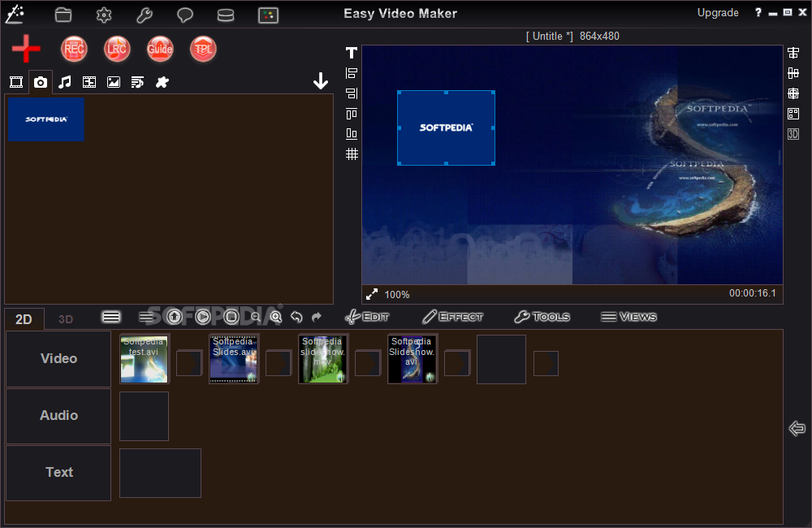Image resolution: width=812 pixels, height=528 pixels.
Task: Open the Guide button
Action: click(159, 50)
